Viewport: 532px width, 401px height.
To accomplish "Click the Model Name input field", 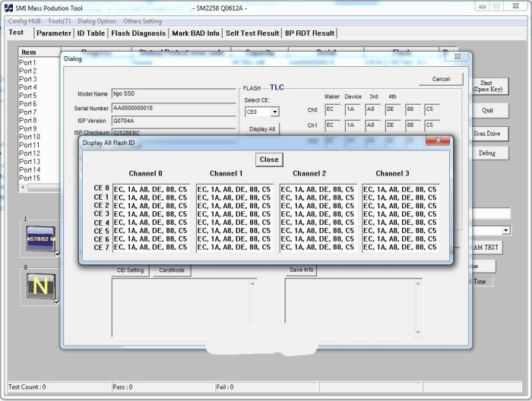I will click(x=173, y=93).
